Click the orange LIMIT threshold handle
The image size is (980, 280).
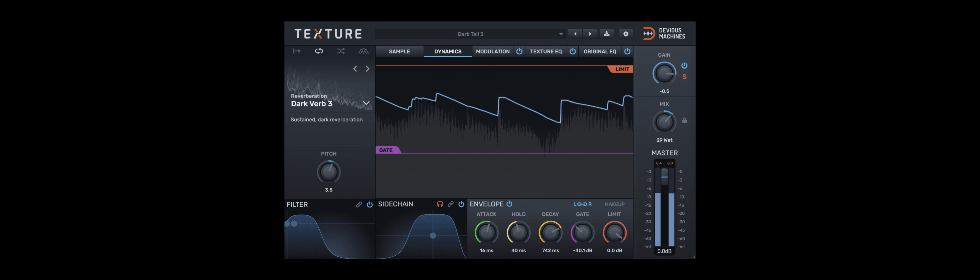point(621,69)
